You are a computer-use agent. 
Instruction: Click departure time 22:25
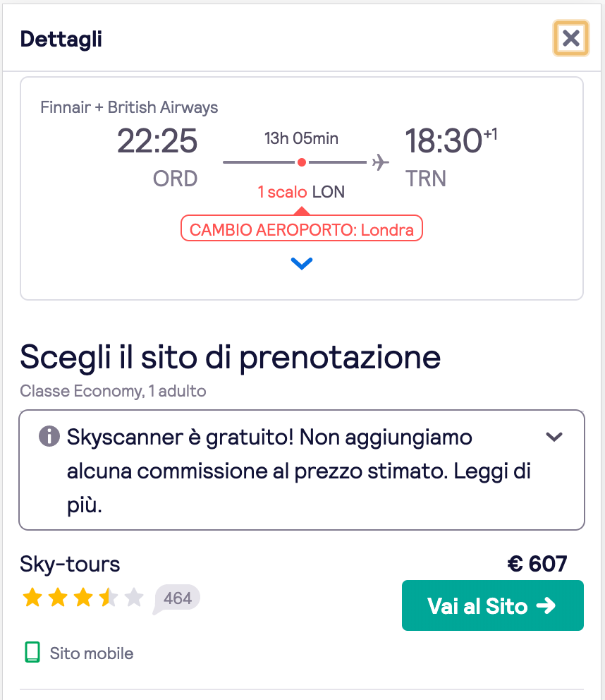(157, 141)
